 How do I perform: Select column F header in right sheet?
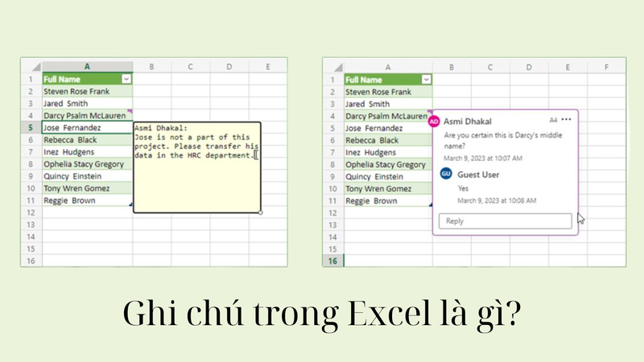607,67
